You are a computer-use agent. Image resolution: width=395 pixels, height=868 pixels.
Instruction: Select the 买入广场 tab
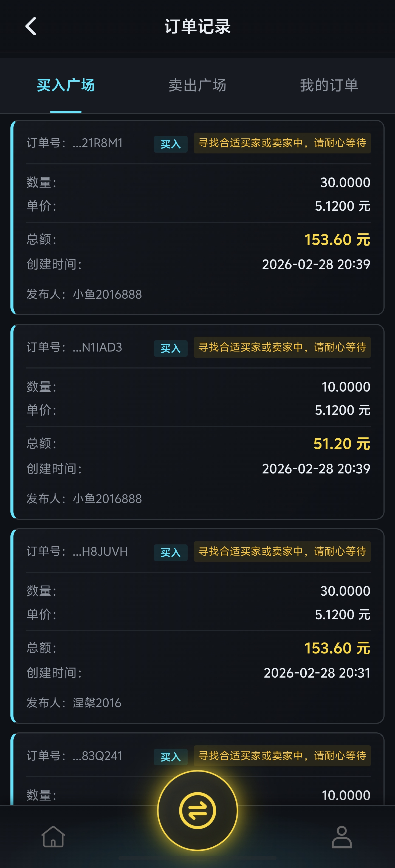66,85
